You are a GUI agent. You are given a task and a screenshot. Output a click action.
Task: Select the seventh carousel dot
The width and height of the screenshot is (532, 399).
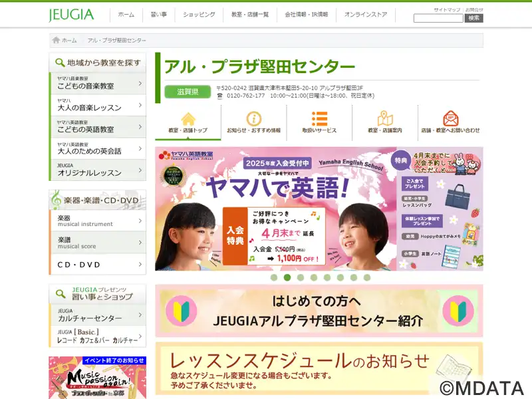coord(354,277)
